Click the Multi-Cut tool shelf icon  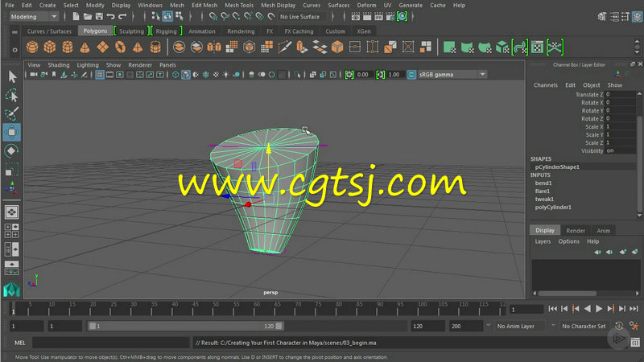click(284, 47)
